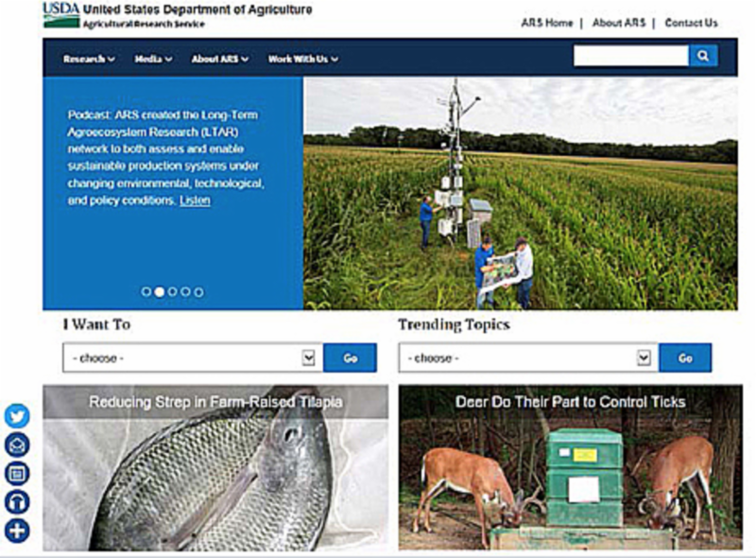Click the ARS Home link

547,23
